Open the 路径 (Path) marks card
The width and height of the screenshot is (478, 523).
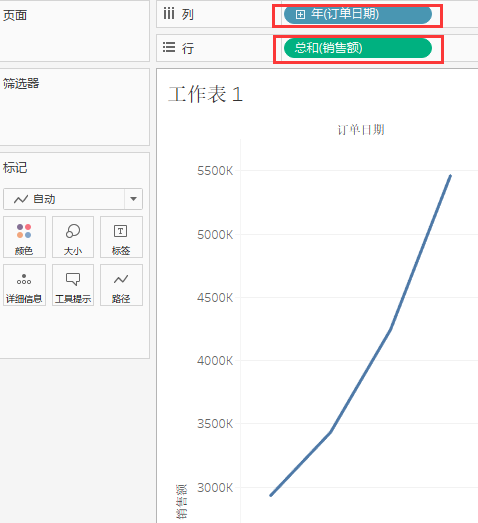click(x=121, y=285)
